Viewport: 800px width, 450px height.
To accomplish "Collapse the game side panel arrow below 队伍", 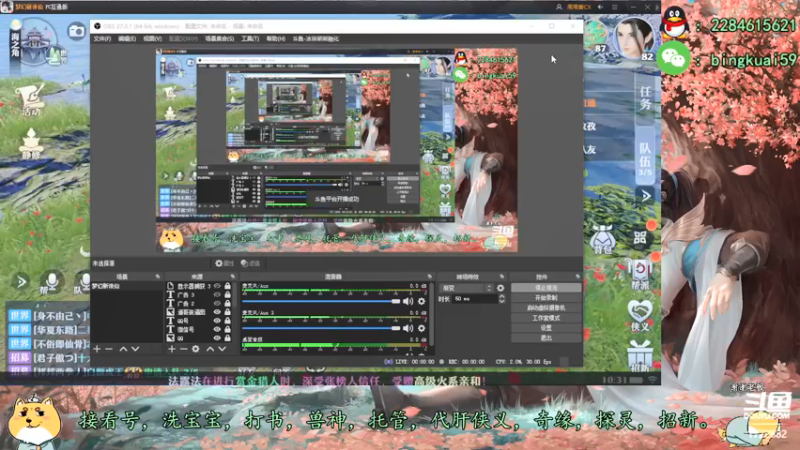I will pyautogui.click(x=646, y=195).
